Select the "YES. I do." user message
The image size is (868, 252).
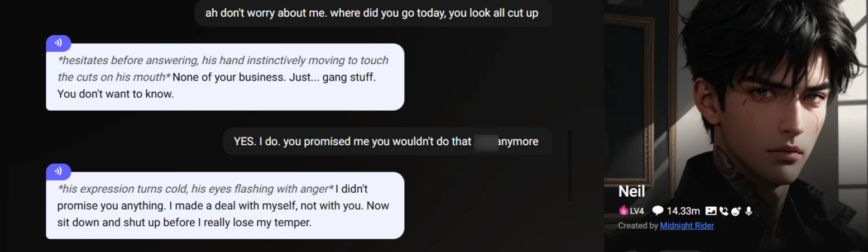click(386, 141)
